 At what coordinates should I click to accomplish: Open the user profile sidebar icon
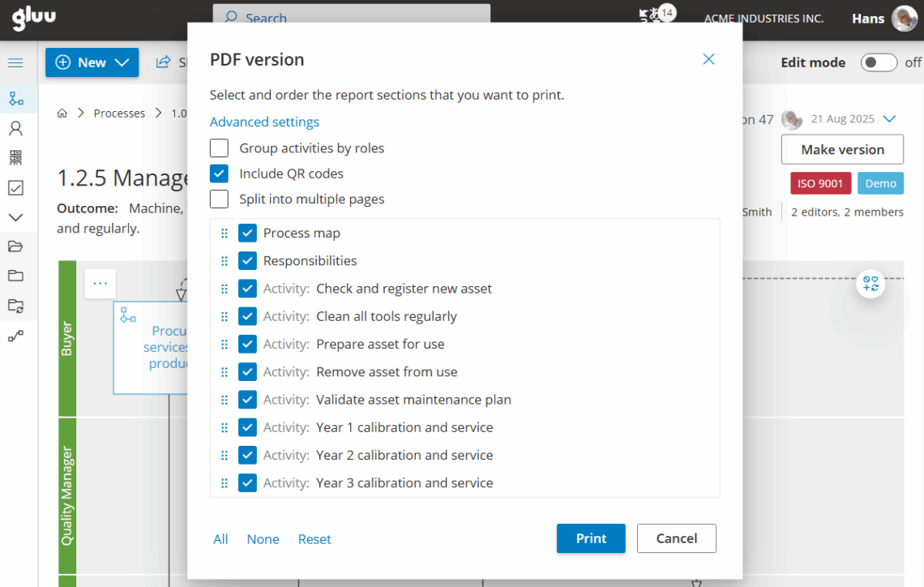15,128
